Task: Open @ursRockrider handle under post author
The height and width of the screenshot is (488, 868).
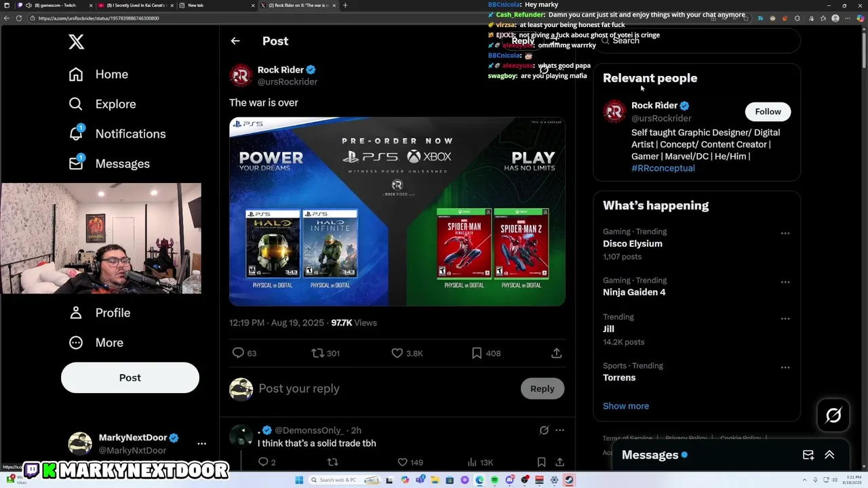Action: point(288,82)
